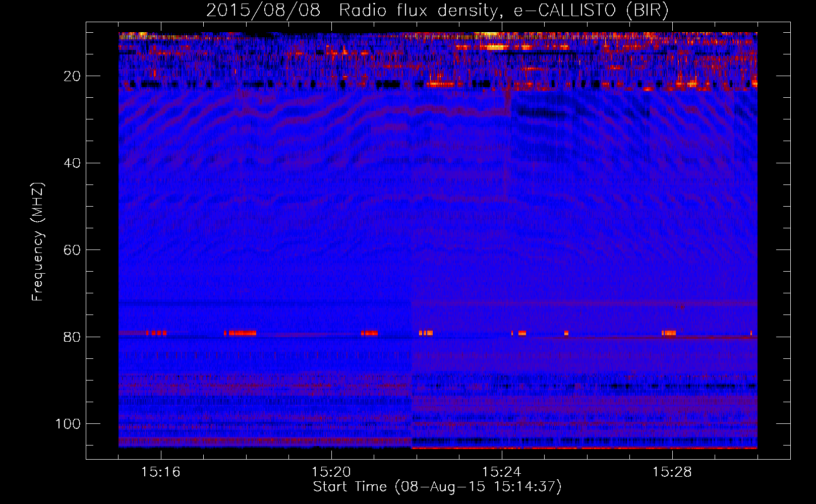Image resolution: width=816 pixels, height=504 pixels.
Task: Click the Frequency (MHZ) axis label
Action: tap(38, 242)
